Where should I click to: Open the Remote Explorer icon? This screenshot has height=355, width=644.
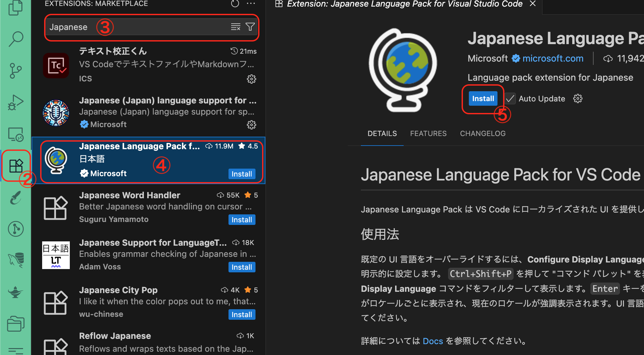pyautogui.click(x=16, y=135)
